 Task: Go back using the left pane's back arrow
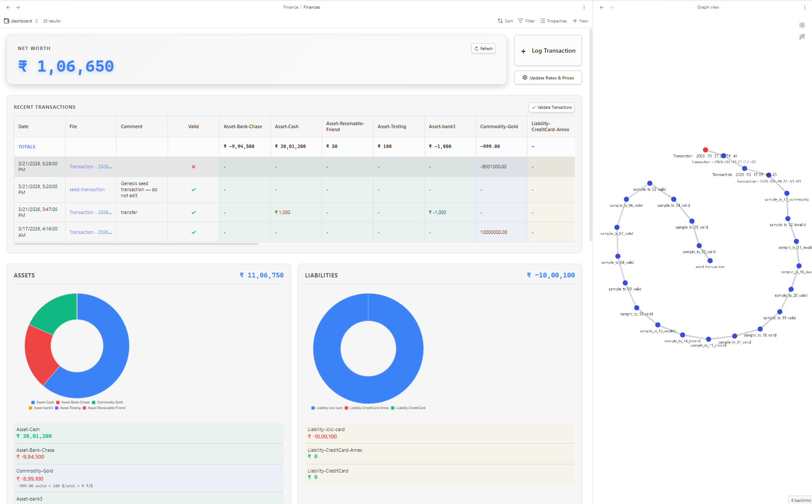point(8,7)
